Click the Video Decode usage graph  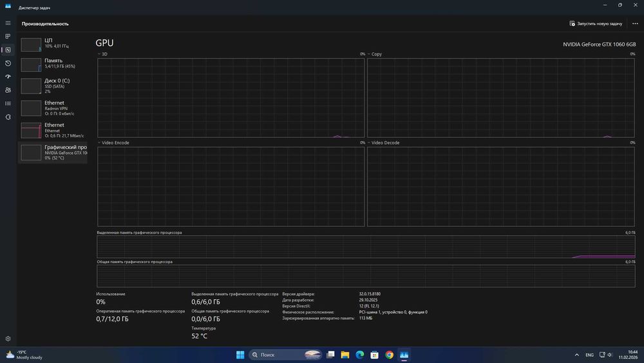500,186
